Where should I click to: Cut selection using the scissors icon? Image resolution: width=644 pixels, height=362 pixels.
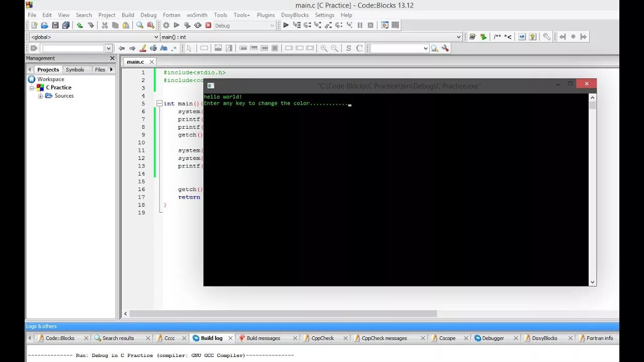click(105, 25)
